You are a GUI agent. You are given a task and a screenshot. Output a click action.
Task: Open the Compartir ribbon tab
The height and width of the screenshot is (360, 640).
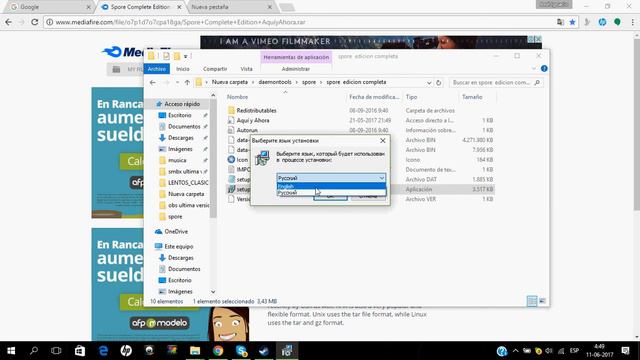coord(215,69)
